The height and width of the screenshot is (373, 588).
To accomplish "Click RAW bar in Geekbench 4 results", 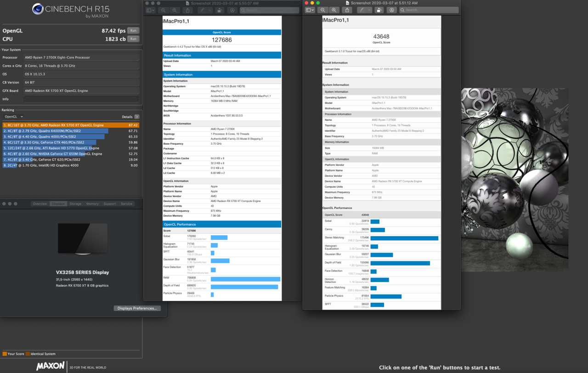I will click(245, 279).
